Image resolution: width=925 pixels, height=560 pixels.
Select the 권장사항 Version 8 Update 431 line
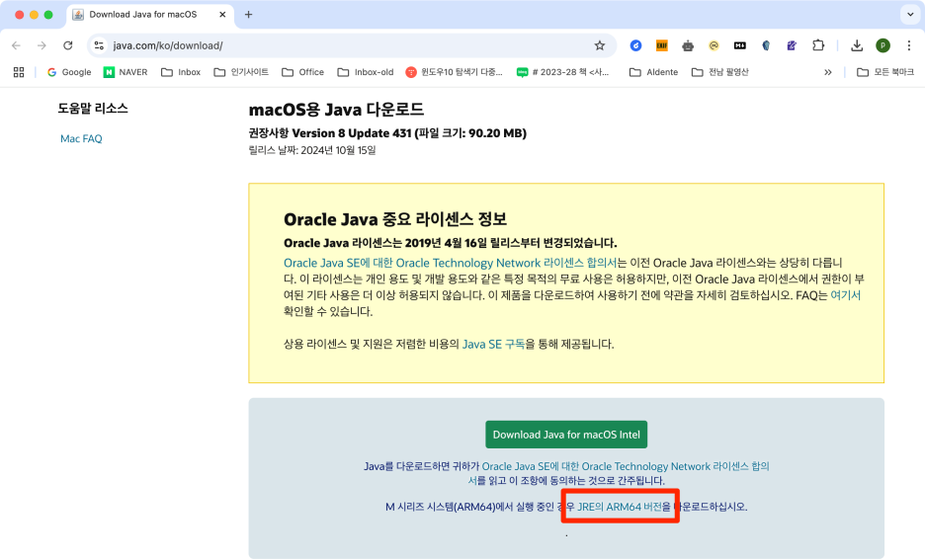pyautogui.click(x=387, y=133)
